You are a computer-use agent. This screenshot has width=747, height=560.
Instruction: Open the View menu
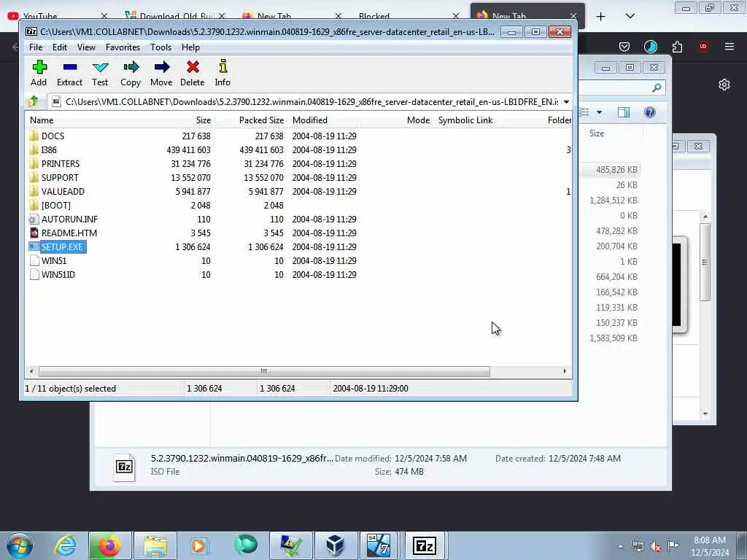[x=86, y=47]
